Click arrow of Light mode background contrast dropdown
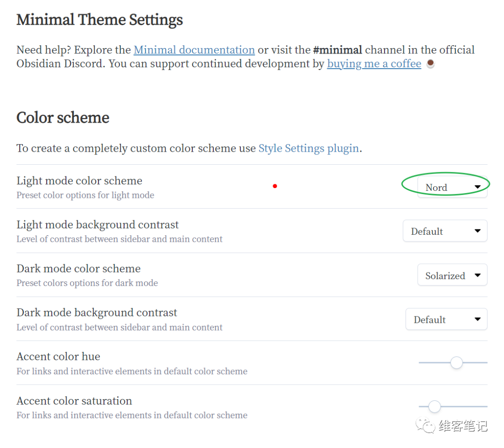The height and width of the screenshot is (448, 504). point(477,231)
